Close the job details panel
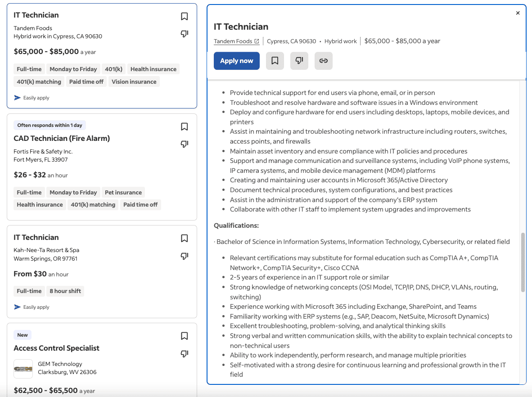This screenshot has width=532, height=397. (x=518, y=13)
